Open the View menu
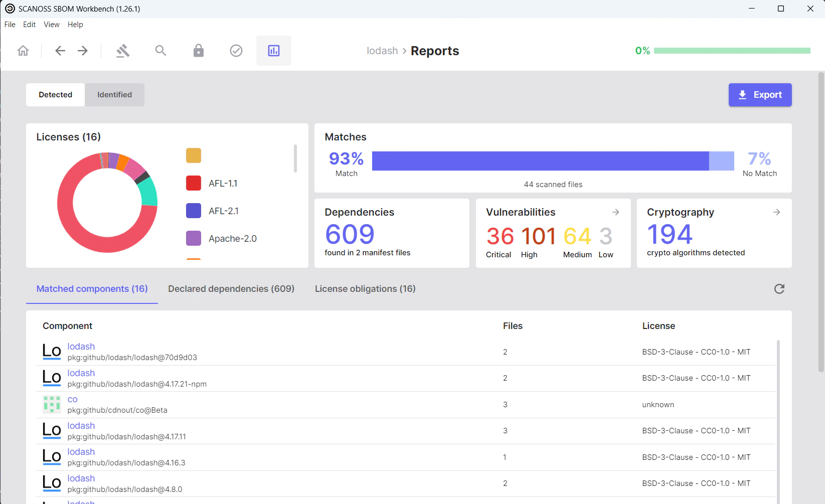Viewport: 825px width, 504px height. coord(51,24)
